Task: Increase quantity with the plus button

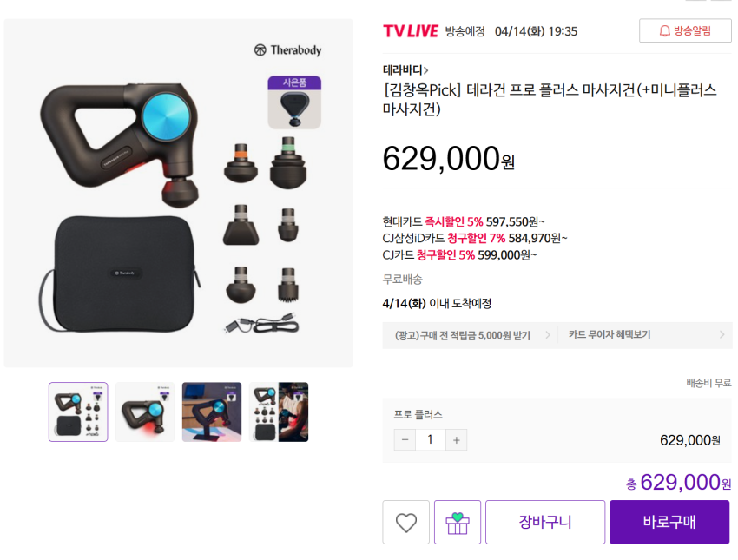Action: click(x=456, y=440)
